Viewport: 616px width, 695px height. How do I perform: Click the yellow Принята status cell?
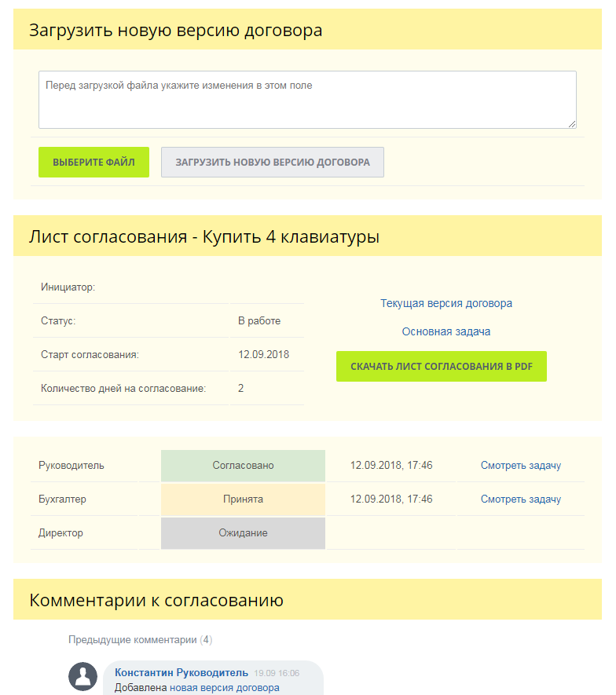pos(243,499)
